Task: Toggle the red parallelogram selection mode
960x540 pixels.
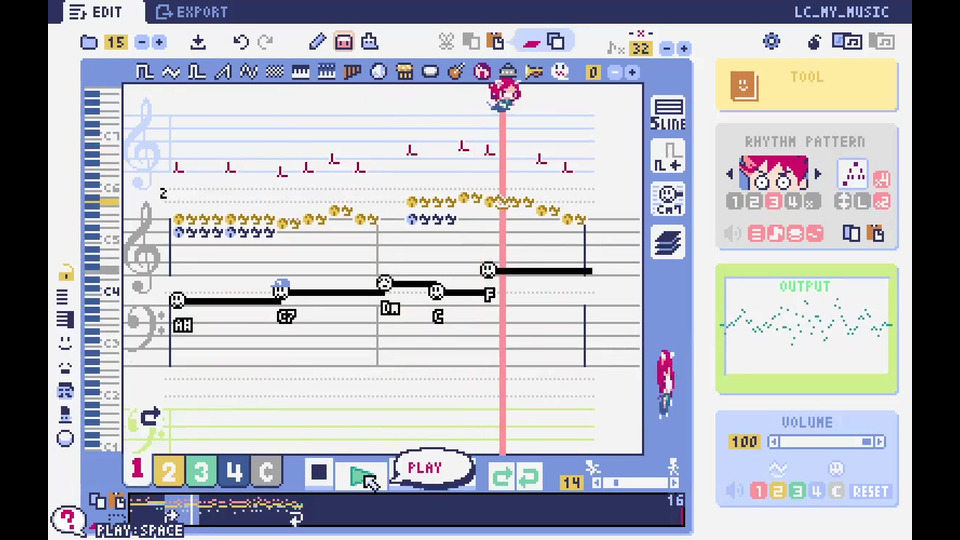Action: tap(530, 42)
